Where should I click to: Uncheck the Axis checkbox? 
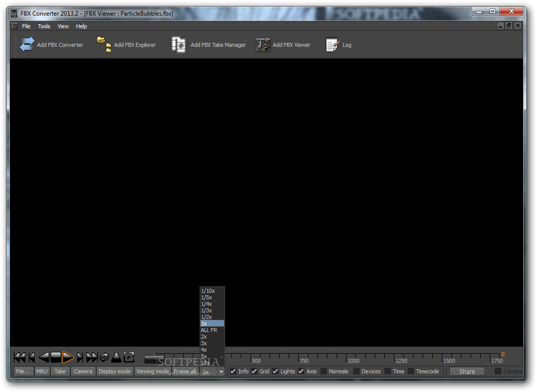(x=301, y=371)
